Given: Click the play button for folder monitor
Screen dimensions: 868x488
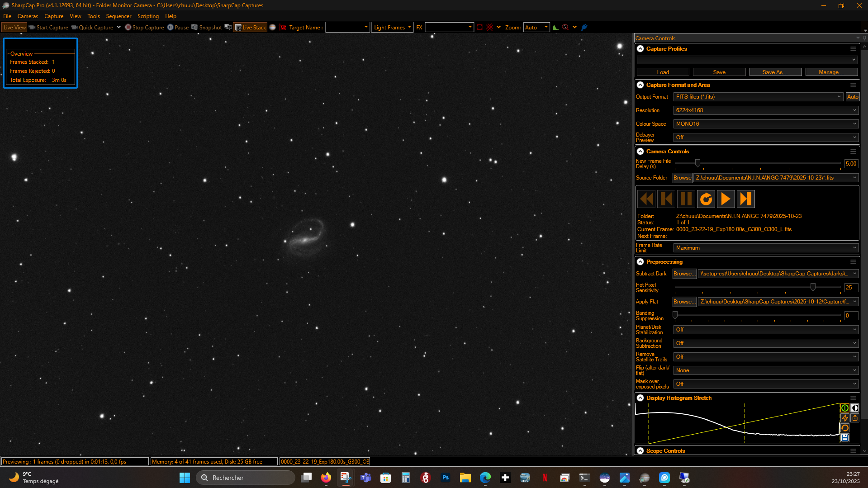Looking at the screenshot, I should (726, 199).
